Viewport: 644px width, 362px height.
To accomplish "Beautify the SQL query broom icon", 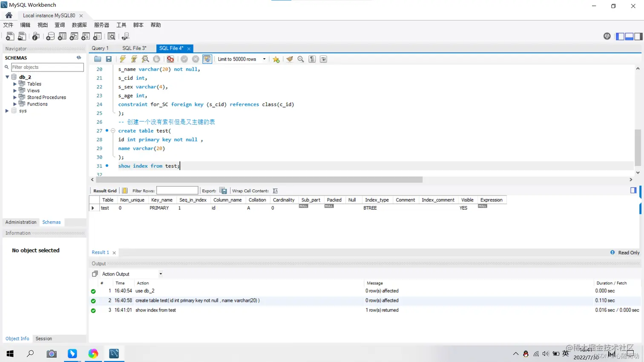I will (290, 59).
